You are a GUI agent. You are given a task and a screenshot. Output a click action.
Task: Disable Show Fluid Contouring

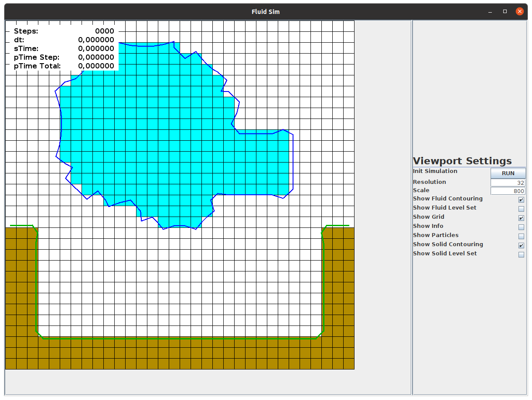pos(521,200)
